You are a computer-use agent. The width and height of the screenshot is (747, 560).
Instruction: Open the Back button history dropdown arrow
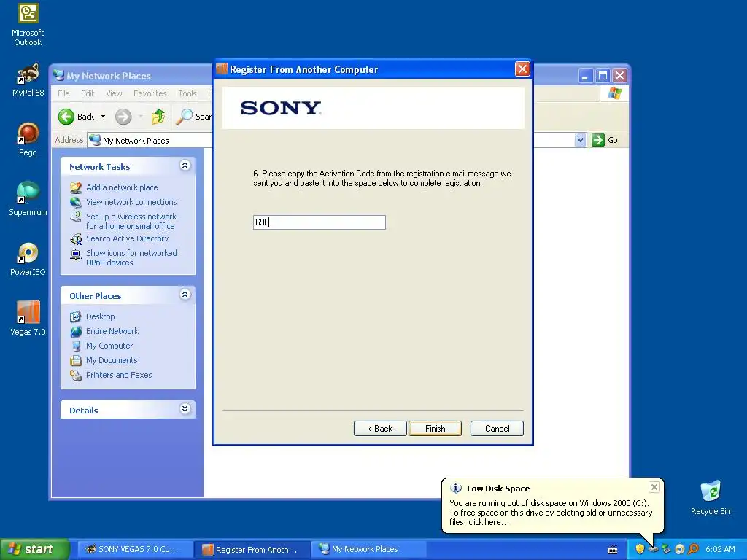pyautogui.click(x=103, y=117)
